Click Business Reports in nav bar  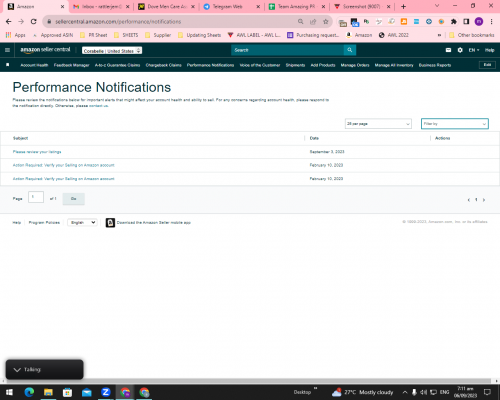click(435, 65)
